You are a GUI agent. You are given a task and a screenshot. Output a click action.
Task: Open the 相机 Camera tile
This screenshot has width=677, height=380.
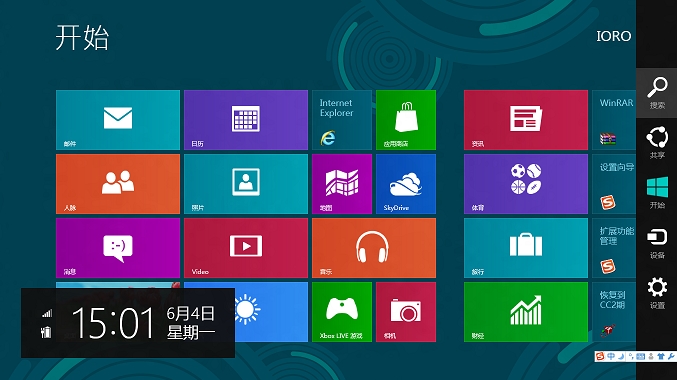click(x=406, y=312)
